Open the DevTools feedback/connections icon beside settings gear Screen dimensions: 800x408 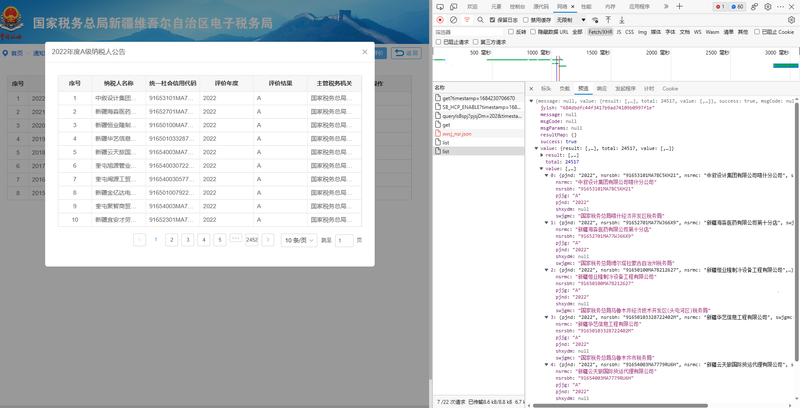755,7
